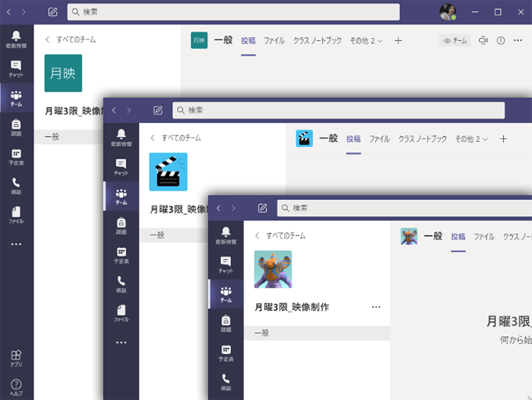Open channel info icon in back window
The height and width of the screenshot is (400, 532).
pos(501,40)
